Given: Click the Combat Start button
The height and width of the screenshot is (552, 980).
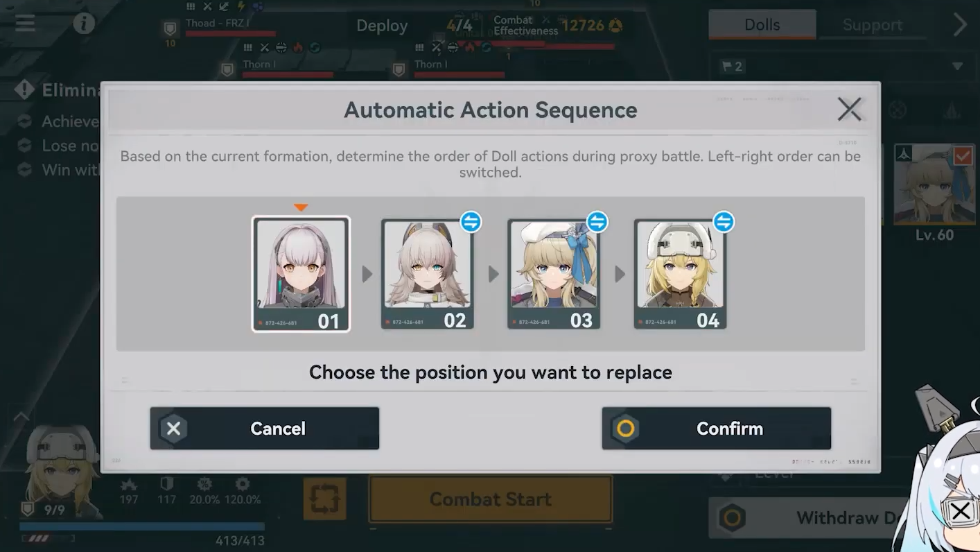Looking at the screenshot, I should [x=491, y=499].
